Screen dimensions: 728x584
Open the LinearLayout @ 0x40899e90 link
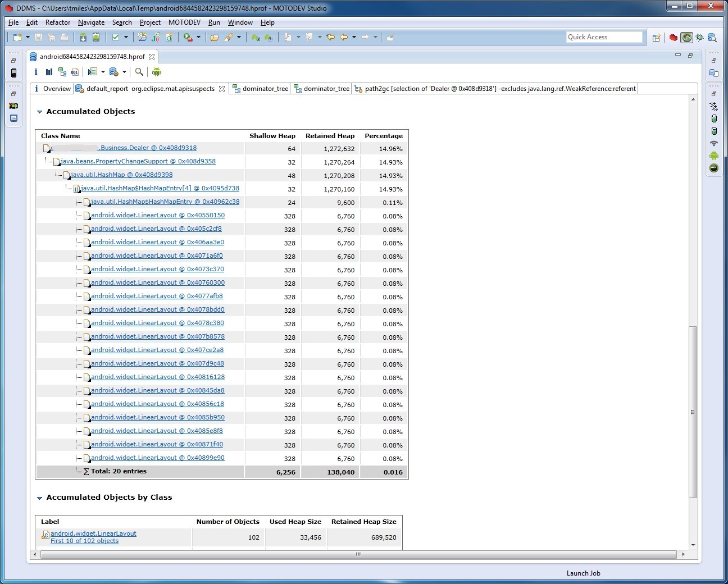(158, 458)
